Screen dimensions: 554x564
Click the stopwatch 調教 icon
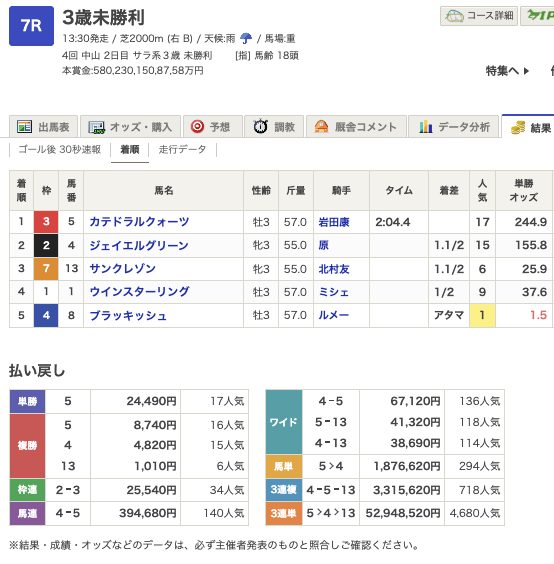260,127
